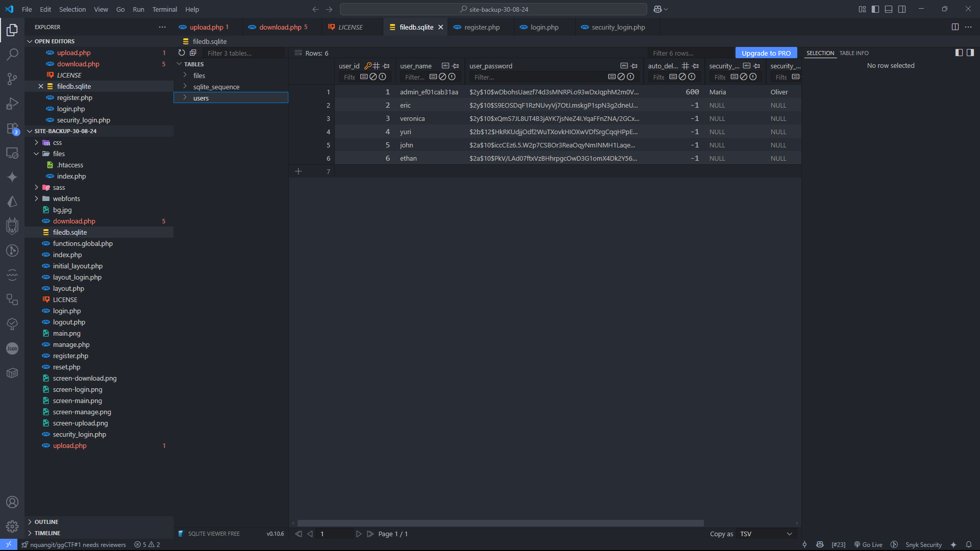Click the horizontal scrollbar of the table
Screen dimensions: 980x551
click(x=500, y=523)
